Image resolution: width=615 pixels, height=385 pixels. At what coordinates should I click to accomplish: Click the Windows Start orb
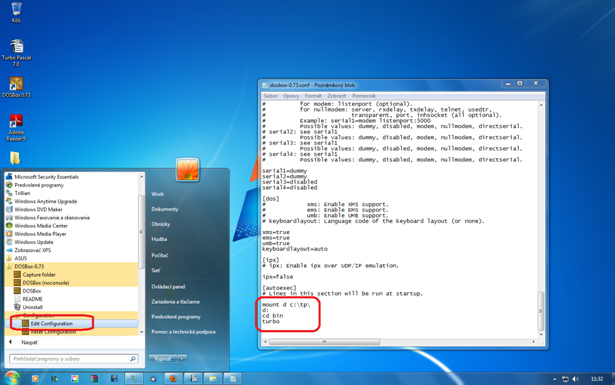[x=11, y=378]
